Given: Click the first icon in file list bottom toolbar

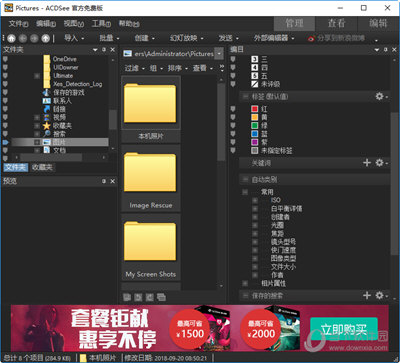Looking at the screenshot, I should coord(127,297).
